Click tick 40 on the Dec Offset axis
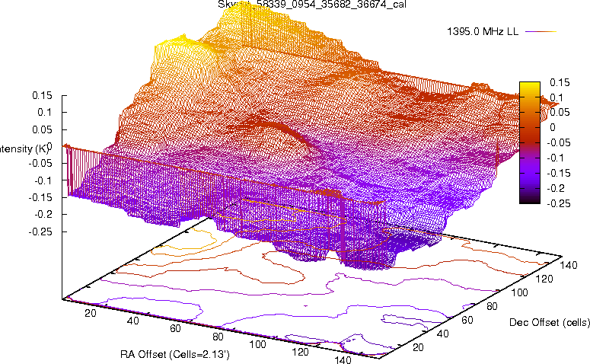The image size is (590, 364). (x=442, y=334)
